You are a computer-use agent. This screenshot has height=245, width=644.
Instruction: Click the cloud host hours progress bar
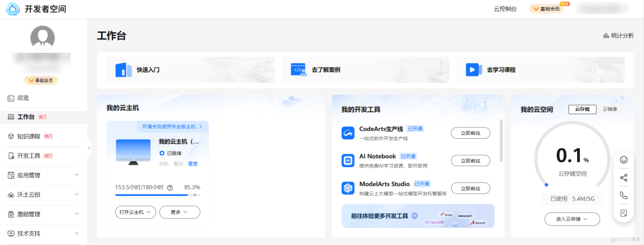(x=158, y=195)
